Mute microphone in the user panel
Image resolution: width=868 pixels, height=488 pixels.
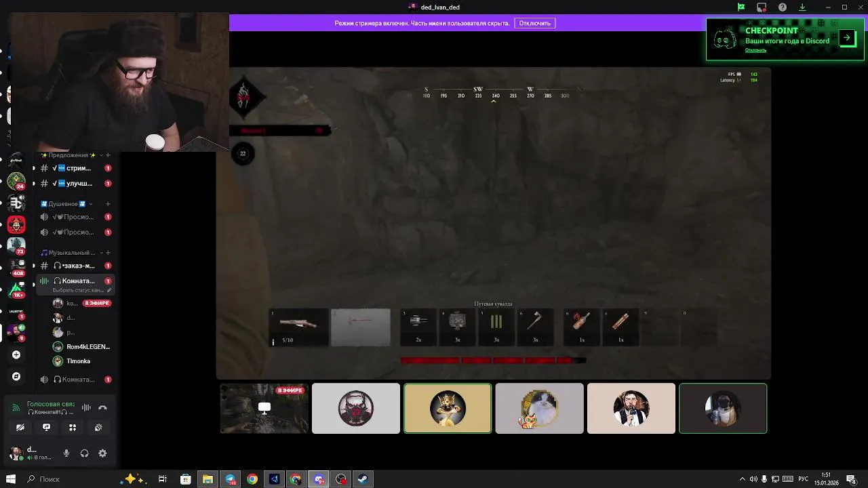pyautogui.click(x=66, y=453)
